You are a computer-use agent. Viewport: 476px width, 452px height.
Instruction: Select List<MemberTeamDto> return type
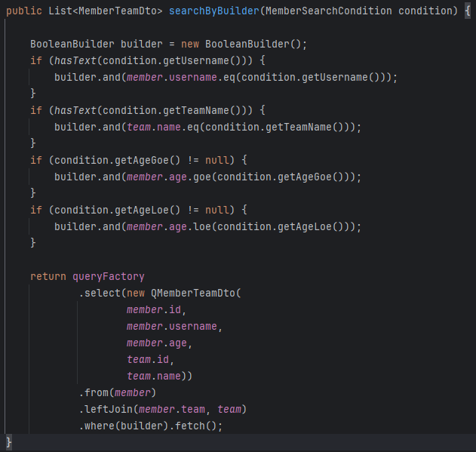coord(106,11)
